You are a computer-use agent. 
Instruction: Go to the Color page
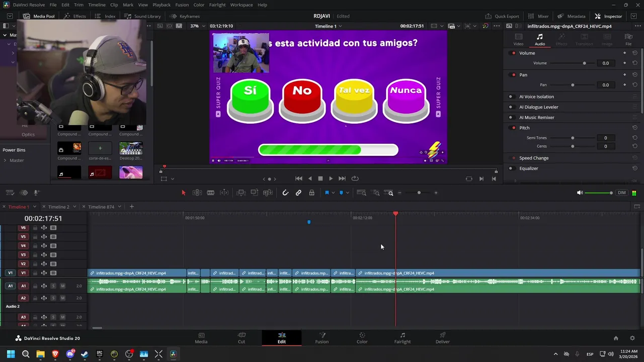[x=362, y=338]
